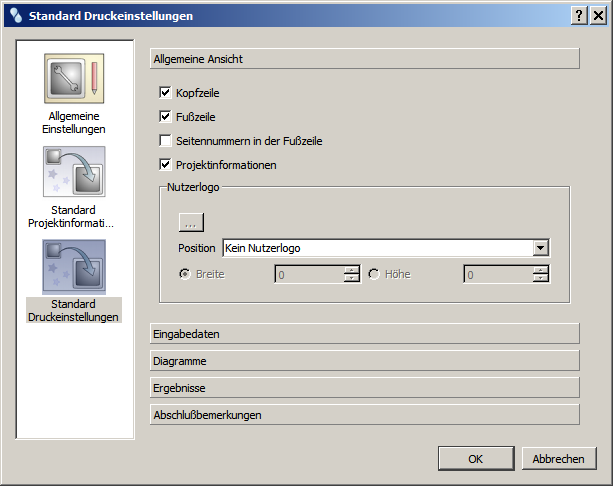Screen dimensions: 613x486
Task: Confirm the dialog with the OK button
Action: click(476, 459)
